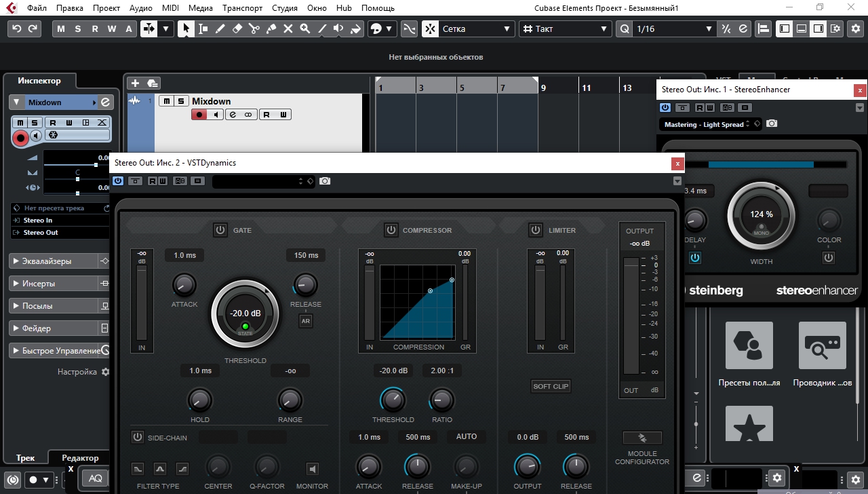Open Mixdown channel settings 'e' button
Screen dimensions: 868x494
tap(105, 102)
